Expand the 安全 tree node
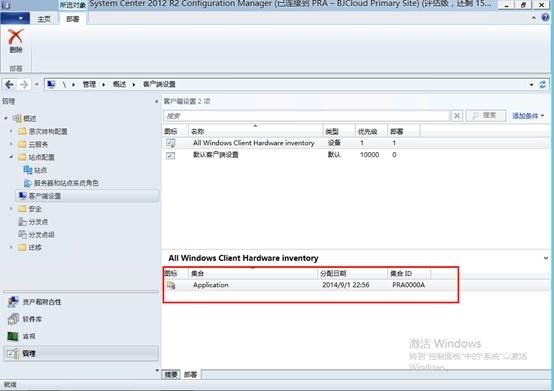 click(11, 209)
